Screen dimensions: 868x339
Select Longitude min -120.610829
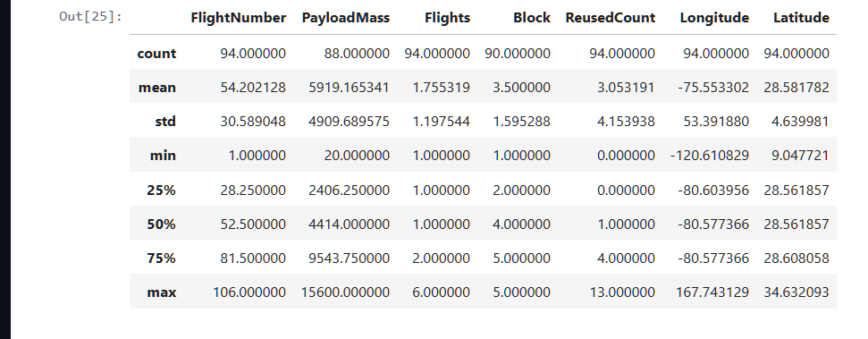click(x=710, y=156)
